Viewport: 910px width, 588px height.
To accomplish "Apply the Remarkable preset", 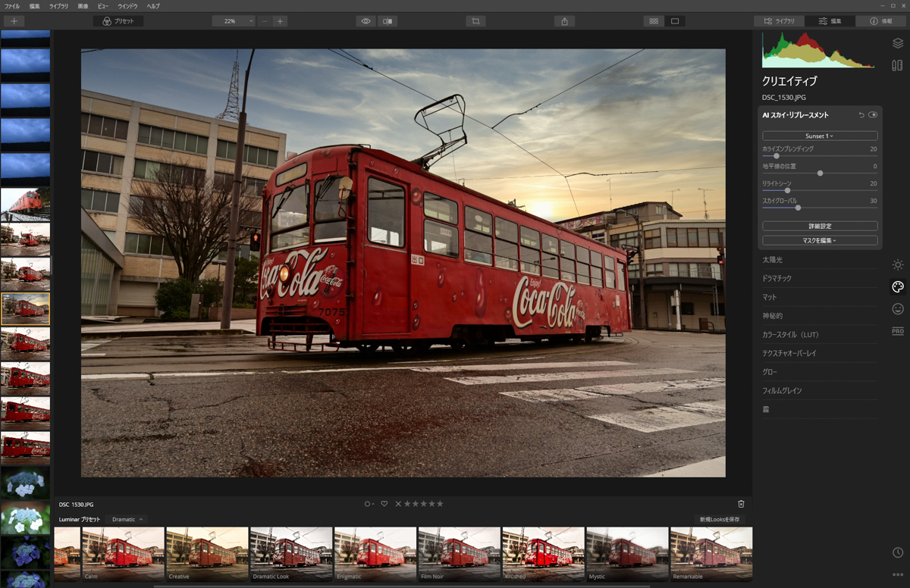I will (711, 555).
